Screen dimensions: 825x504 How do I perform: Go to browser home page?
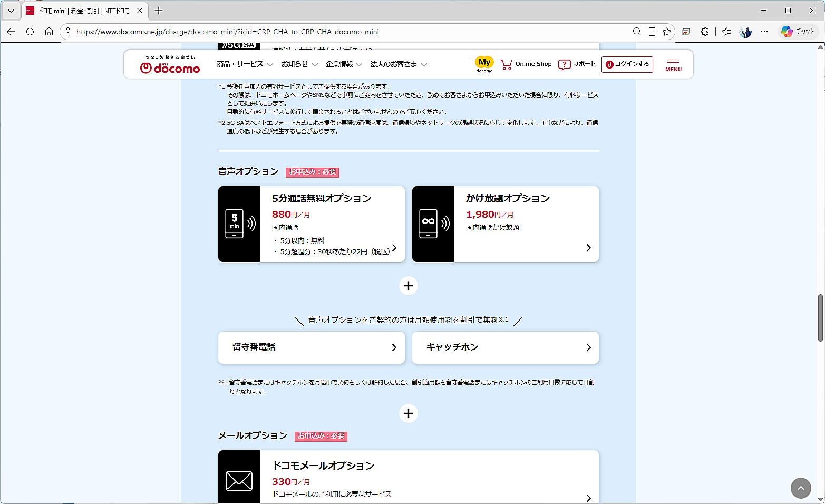49,32
